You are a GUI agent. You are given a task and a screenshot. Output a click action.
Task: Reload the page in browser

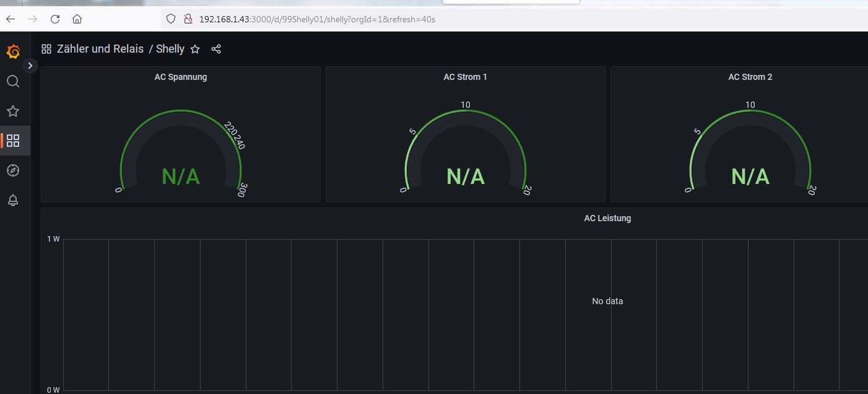[x=55, y=19]
